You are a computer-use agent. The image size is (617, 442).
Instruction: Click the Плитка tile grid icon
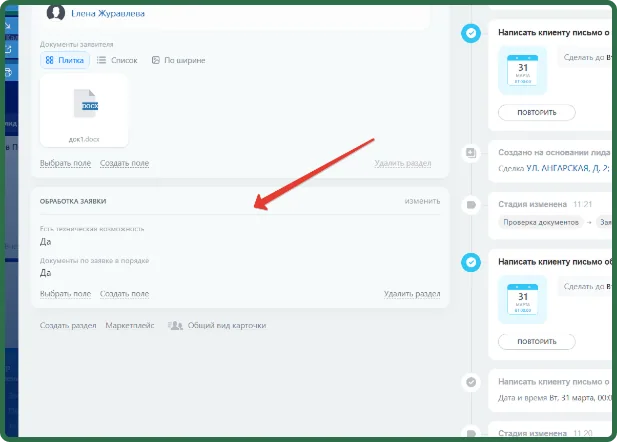tap(50, 60)
